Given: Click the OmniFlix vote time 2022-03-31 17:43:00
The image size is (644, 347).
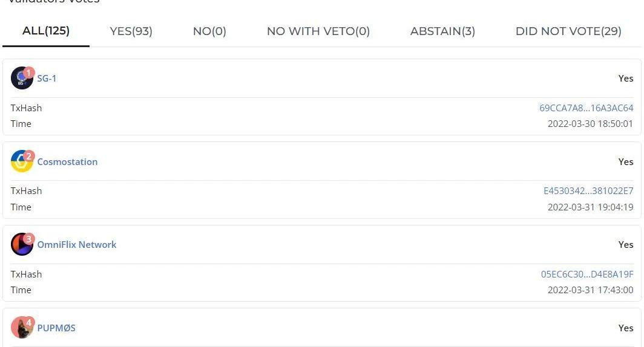Looking at the screenshot, I should [590, 290].
